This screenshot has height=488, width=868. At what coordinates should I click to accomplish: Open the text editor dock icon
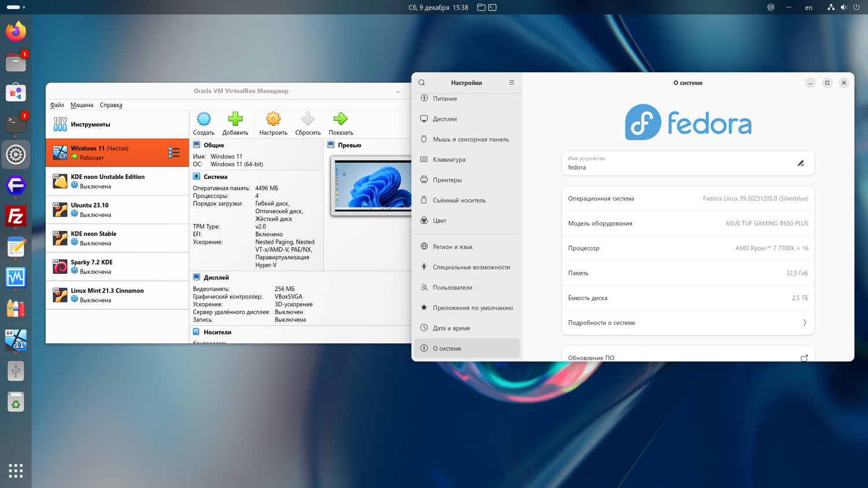click(x=16, y=247)
